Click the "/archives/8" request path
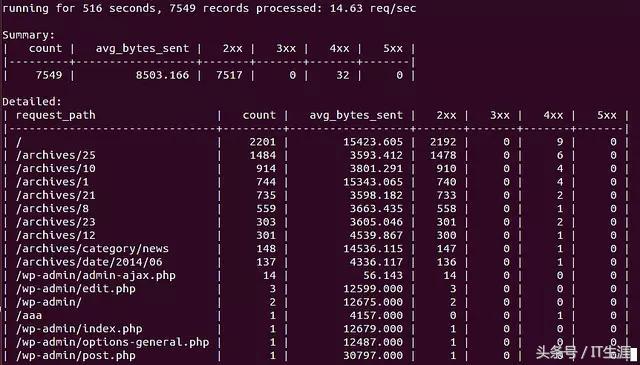The height and width of the screenshot is (365, 640). [x=52, y=209]
